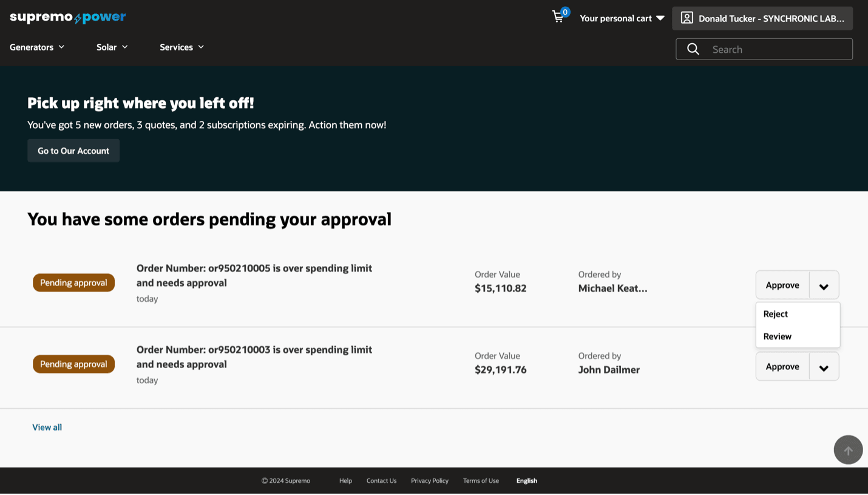Click the scroll-to-top arrow icon

coord(848,449)
